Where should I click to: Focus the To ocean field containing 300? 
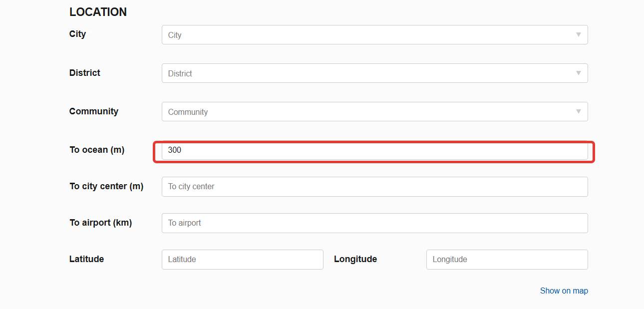point(374,150)
